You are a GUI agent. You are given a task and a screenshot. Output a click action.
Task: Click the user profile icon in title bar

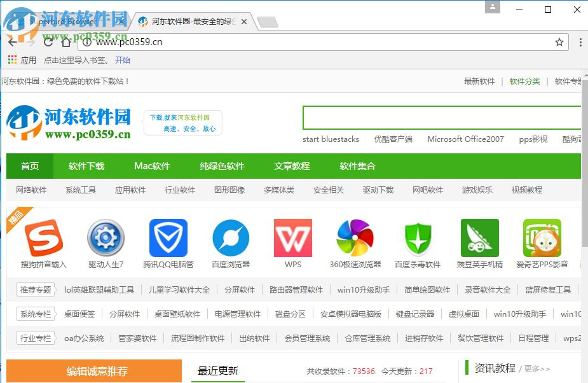click(x=493, y=7)
